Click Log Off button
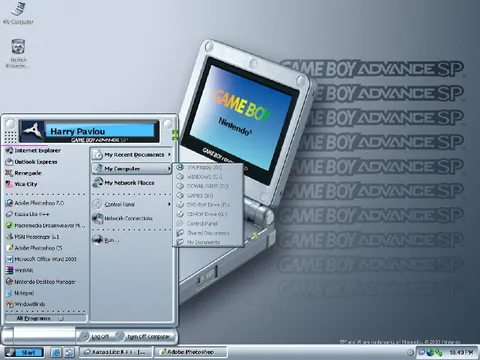The width and height of the screenshot is (480, 360). coord(95,337)
